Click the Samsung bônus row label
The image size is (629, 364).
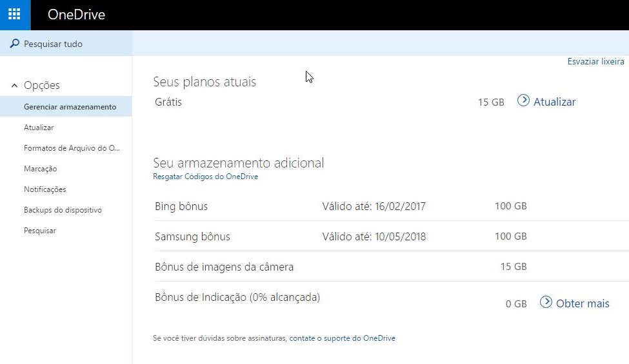click(192, 236)
